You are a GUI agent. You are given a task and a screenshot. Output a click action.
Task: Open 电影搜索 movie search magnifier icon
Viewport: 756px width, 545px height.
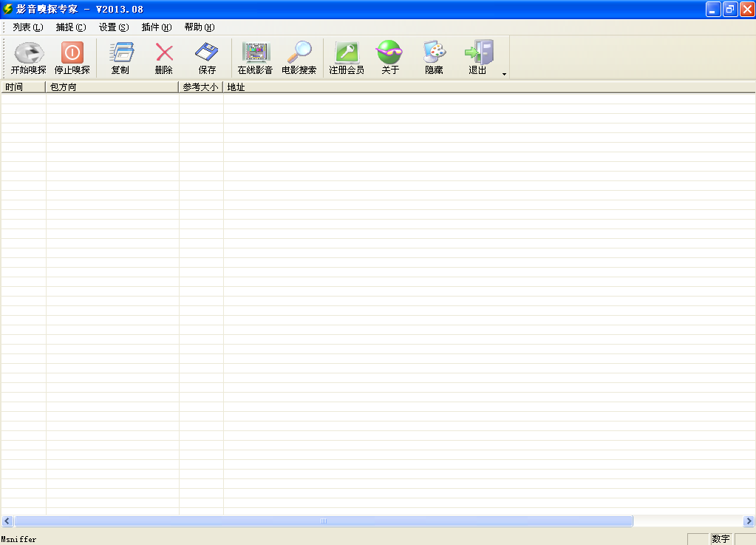coord(299,52)
